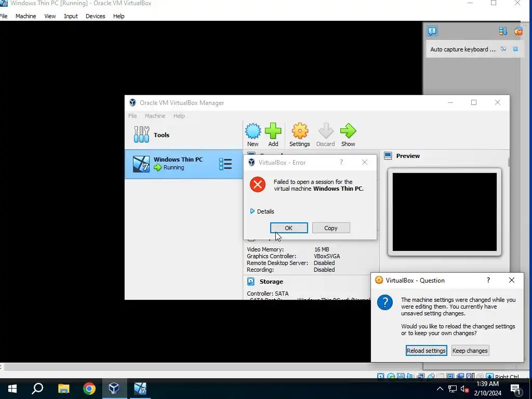
Task: Click the taskbar search magnifier
Action: pos(37,389)
